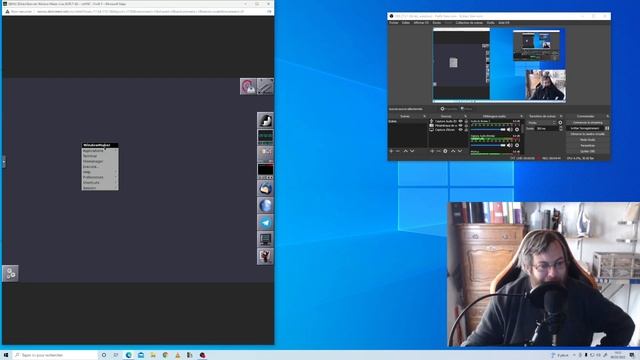Open OBS Studio from the taskbar

(x=202, y=355)
